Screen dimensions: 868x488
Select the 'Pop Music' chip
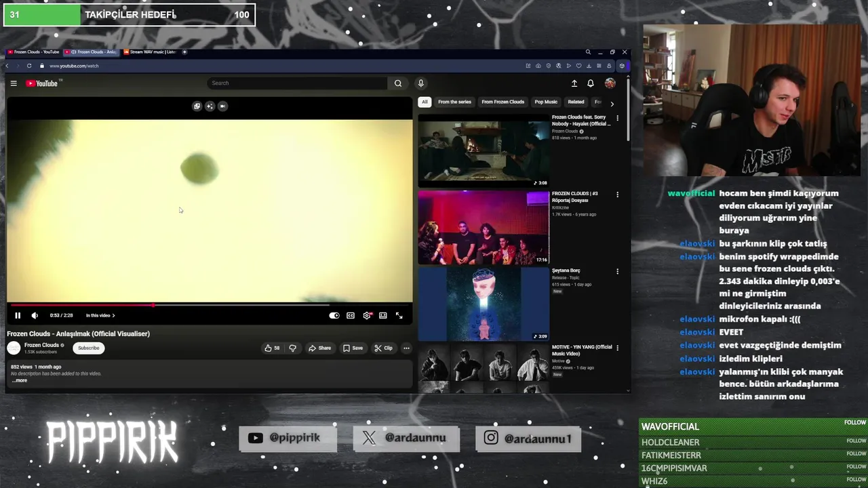tap(546, 102)
